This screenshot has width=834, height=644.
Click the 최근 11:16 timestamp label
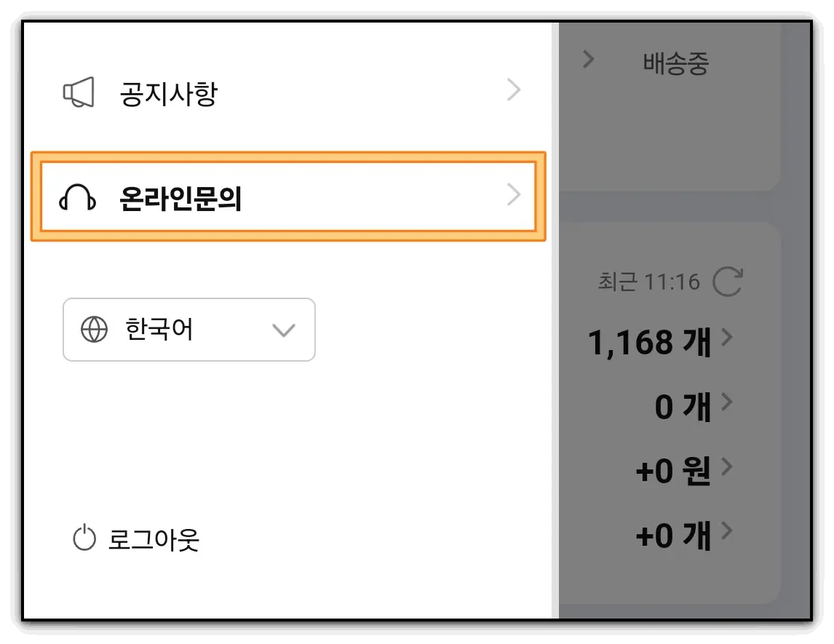[x=651, y=282]
